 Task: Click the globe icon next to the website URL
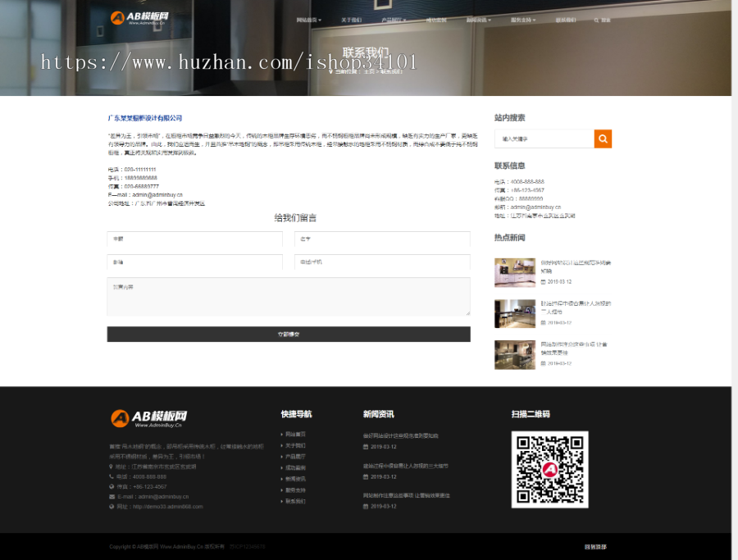click(111, 506)
